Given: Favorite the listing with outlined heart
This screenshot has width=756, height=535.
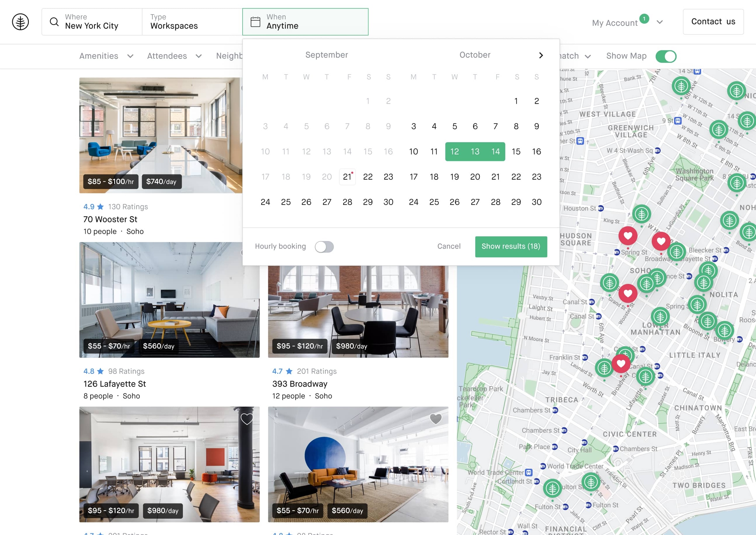Looking at the screenshot, I should 247,419.
